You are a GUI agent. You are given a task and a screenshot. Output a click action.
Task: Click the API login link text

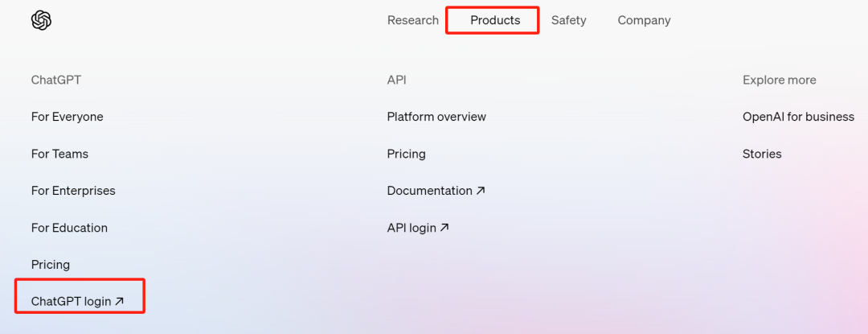[x=411, y=228]
